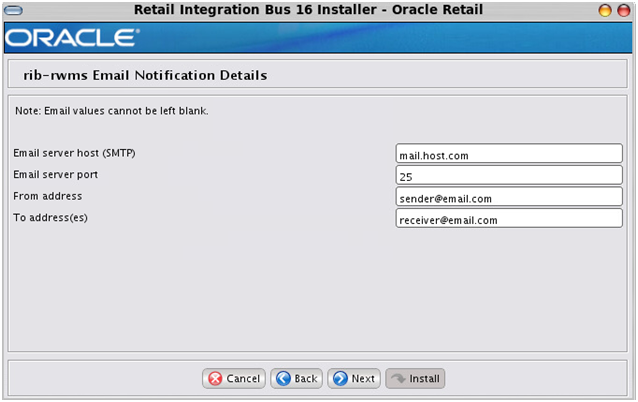The image size is (638, 402).
Task: Click the 'From address' label
Action: (x=48, y=196)
